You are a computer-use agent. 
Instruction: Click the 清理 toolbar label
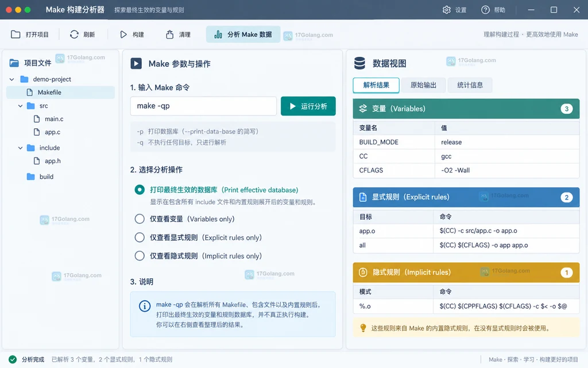click(184, 34)
